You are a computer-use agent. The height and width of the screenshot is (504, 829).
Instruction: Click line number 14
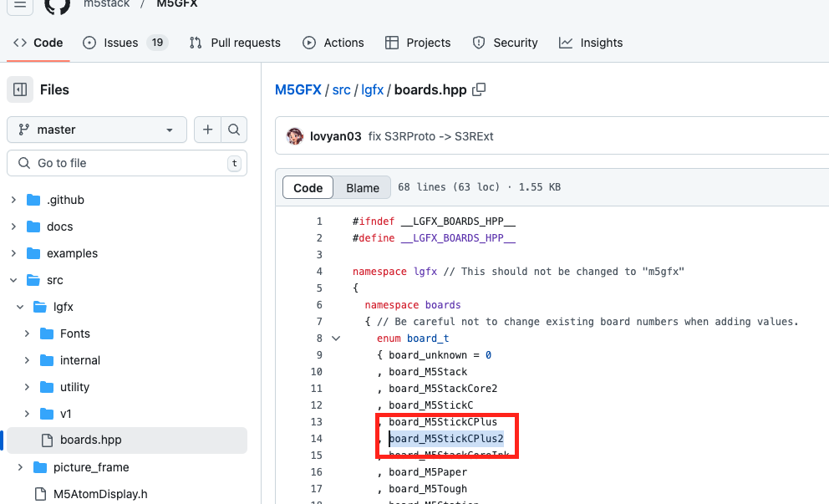316,439
